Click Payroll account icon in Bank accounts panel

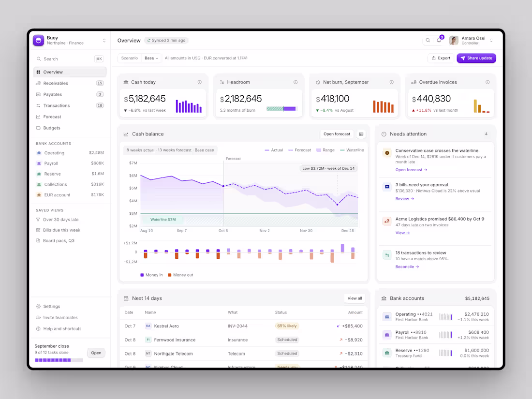tap(387, 335)
